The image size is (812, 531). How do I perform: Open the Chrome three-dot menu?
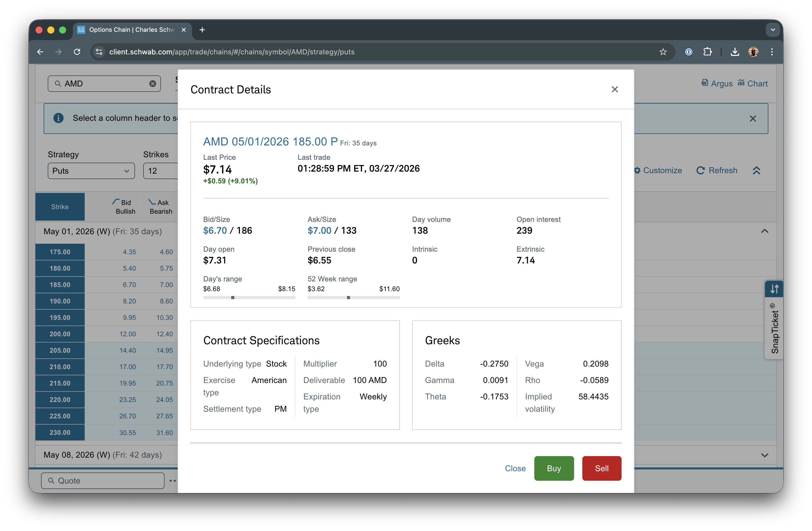[772, 52]
